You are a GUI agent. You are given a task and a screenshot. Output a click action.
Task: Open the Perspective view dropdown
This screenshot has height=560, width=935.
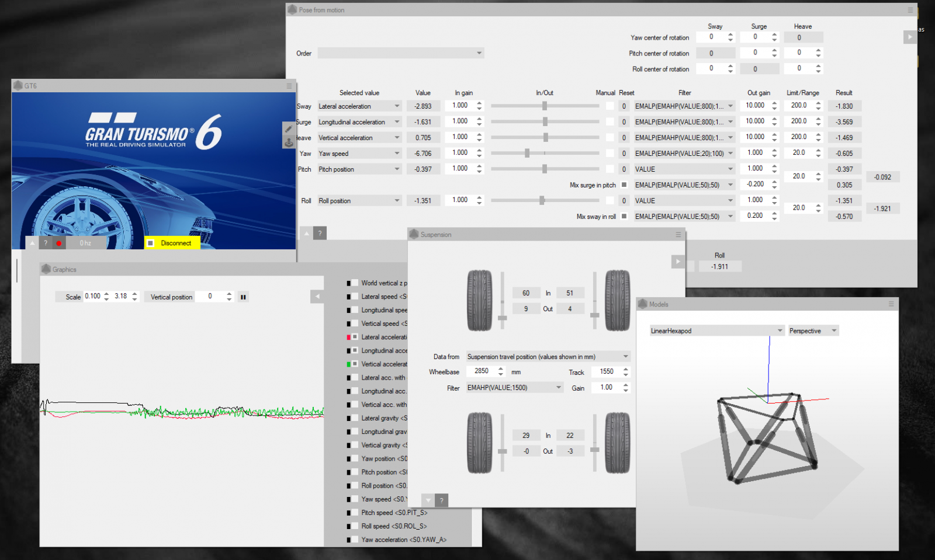click(x=813, y=331)
